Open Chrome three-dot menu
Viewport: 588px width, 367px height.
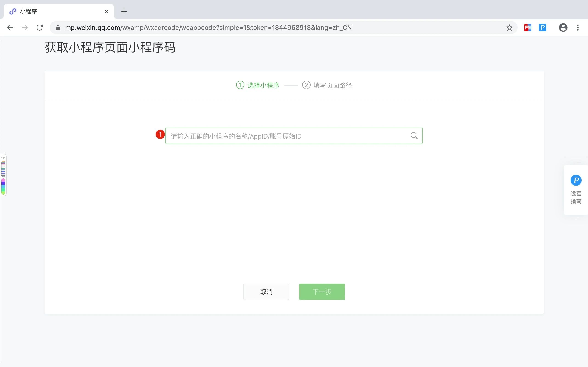coord(578,28)
